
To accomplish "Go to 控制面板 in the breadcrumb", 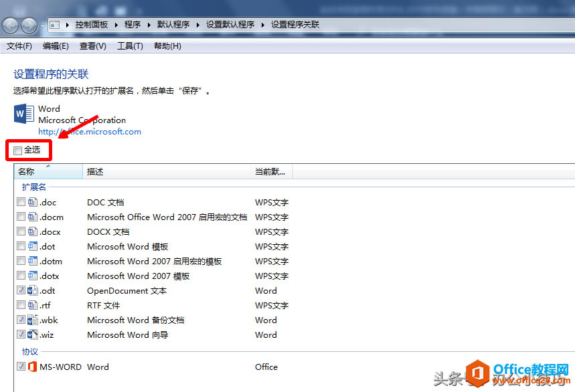I will [x=92, y=25].
